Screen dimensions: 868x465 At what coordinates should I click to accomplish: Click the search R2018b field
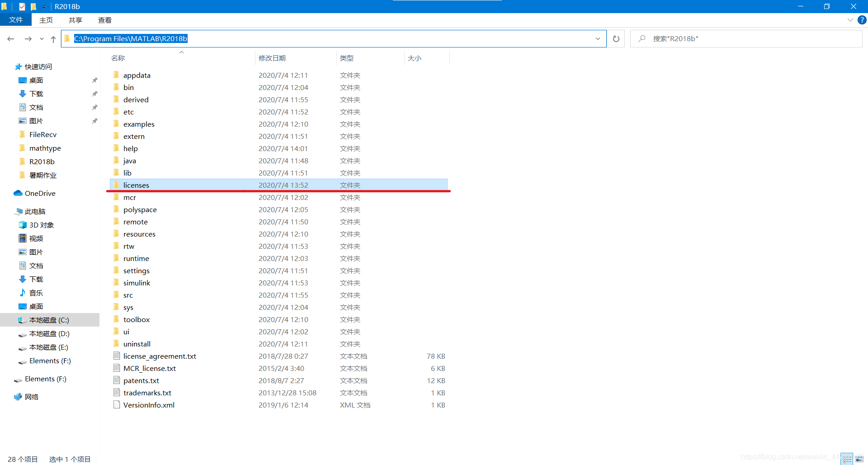[746, 39]
